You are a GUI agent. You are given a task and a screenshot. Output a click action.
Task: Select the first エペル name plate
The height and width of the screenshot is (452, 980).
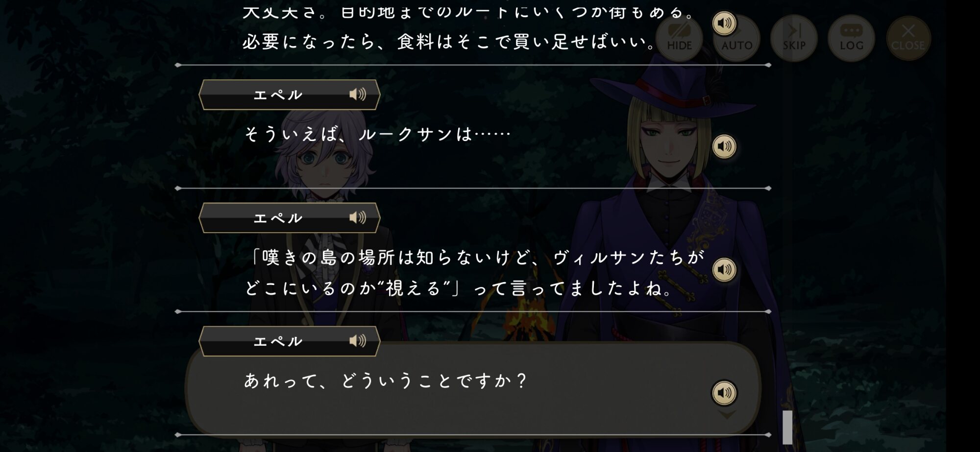tap(290, 95)
